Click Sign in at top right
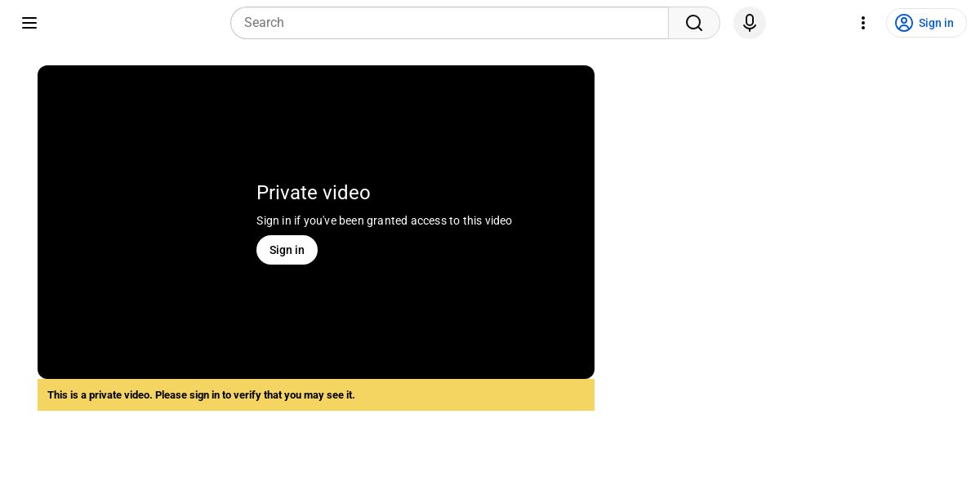This screenshot has width=980, height=490. 926,23
